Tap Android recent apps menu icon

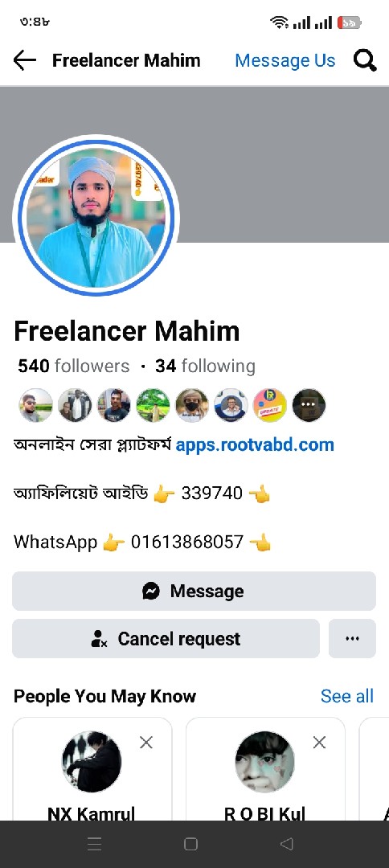95,844
